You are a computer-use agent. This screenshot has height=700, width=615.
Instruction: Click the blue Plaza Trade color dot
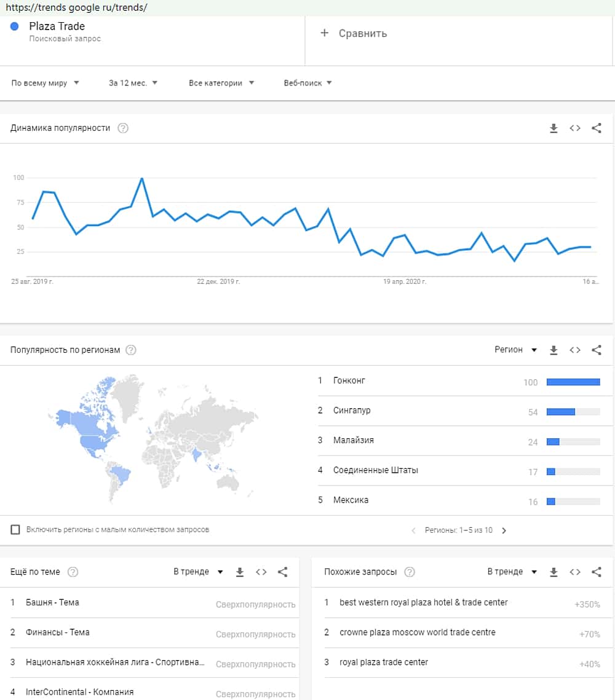[x=15, y=26]
